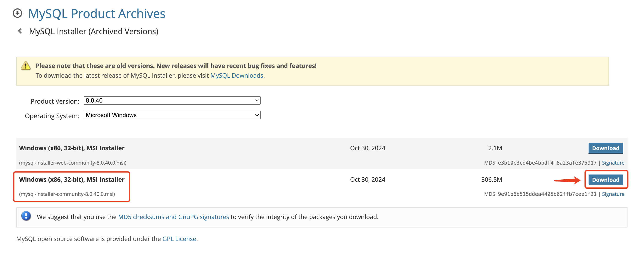Click the mysql-installer-web-community-8.0.40.0.msi filename
The height and width of the screenshot is (260, 644).
(x=73, y=163)
